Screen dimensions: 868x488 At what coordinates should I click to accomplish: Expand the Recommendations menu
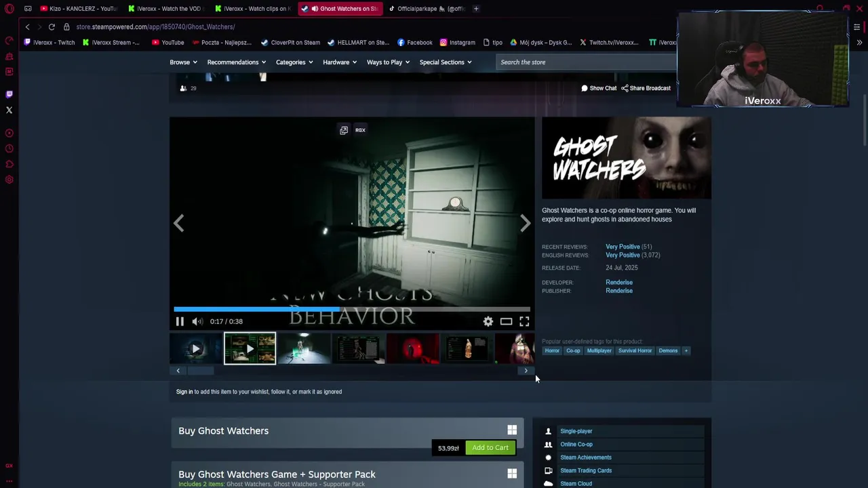tap(236, 62)
